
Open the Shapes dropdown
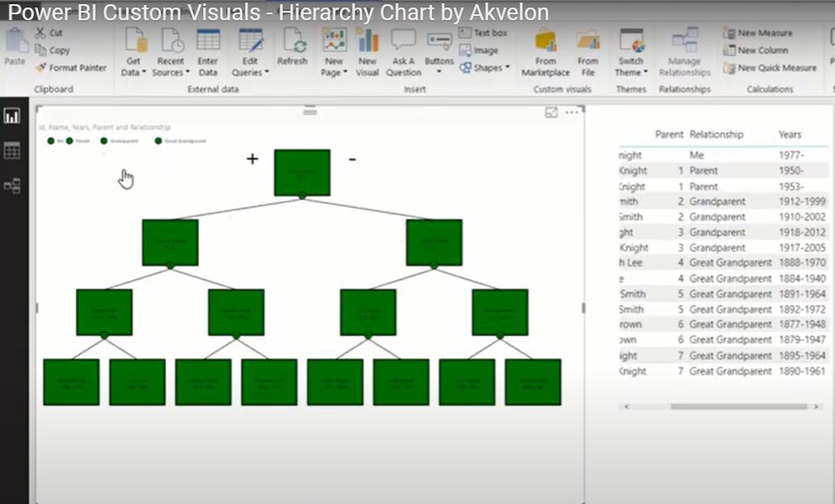[484, 68]
